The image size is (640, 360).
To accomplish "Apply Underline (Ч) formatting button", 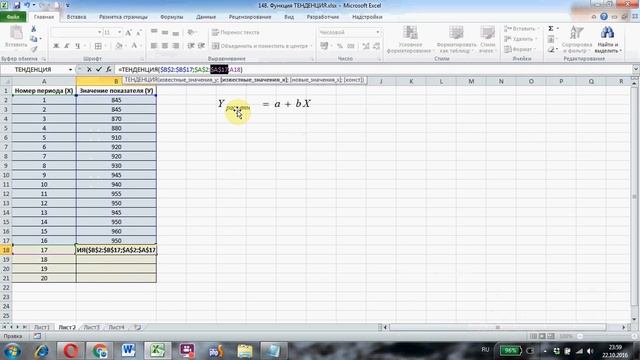I will [x=78, y=46].
